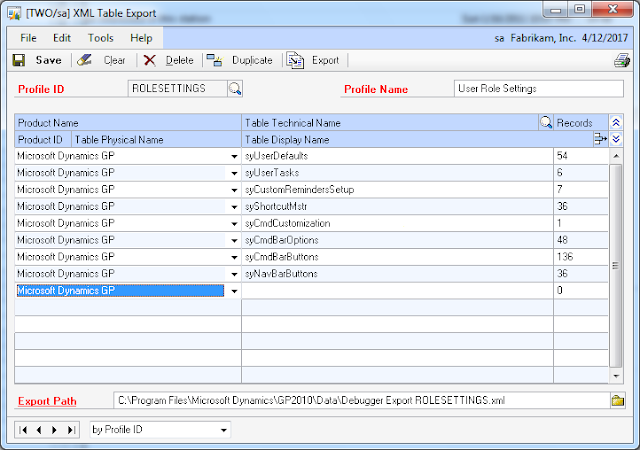Open product dropdown for syUserTasks row

click(x=234, y=173)
